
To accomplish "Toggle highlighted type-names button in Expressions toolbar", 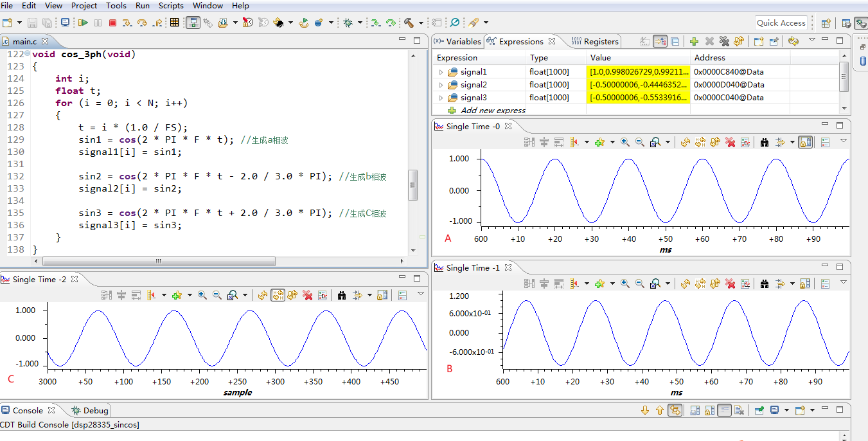I will click(660, 41).
